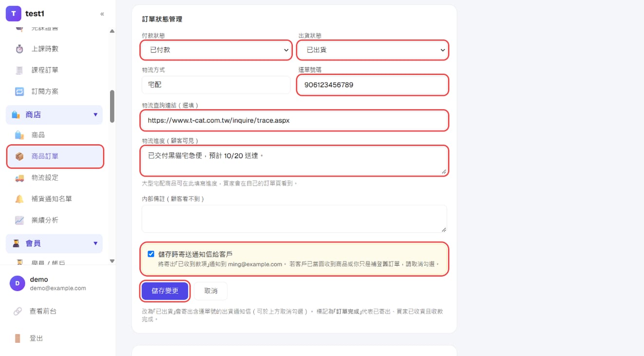The height and width of the screenshot is (356, 644).
Task: Click the truck icon beside 物流設定
Action: (x=19, y=178)
